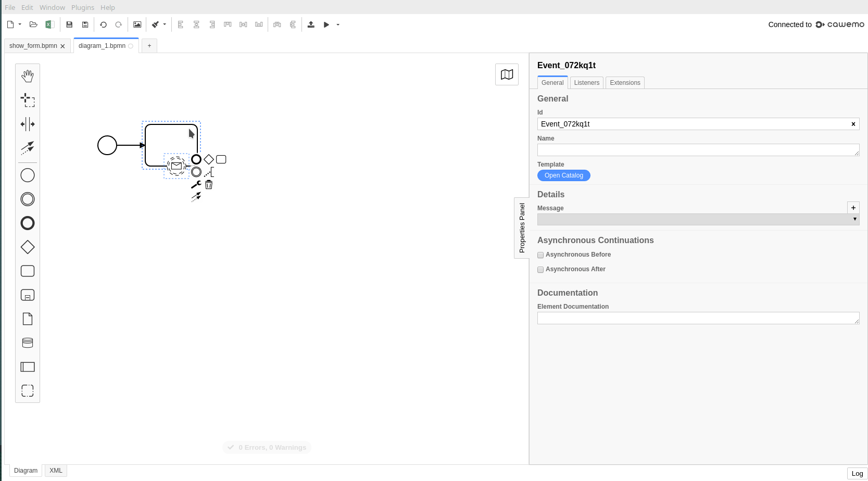Create a start event from the palette
The height and width of the screenshot is (481, 868).
[x=27, y=175]
